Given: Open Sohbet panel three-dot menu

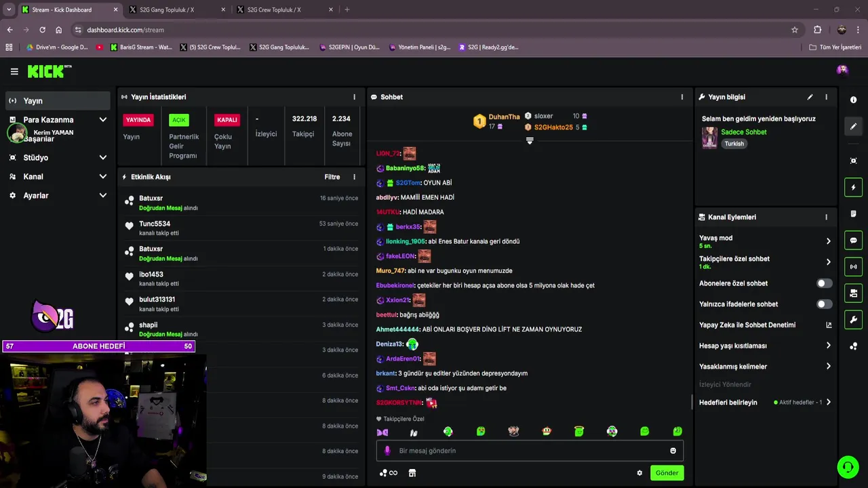Looking at the screenshot, I should 682,97.
